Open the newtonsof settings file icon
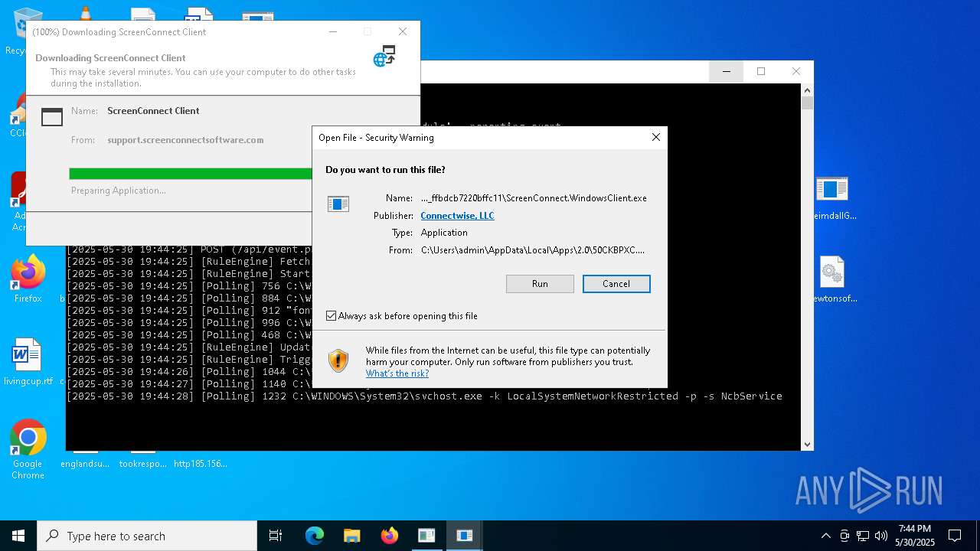The height and width of the screenshot is (551, 980). tap(833, 280)
